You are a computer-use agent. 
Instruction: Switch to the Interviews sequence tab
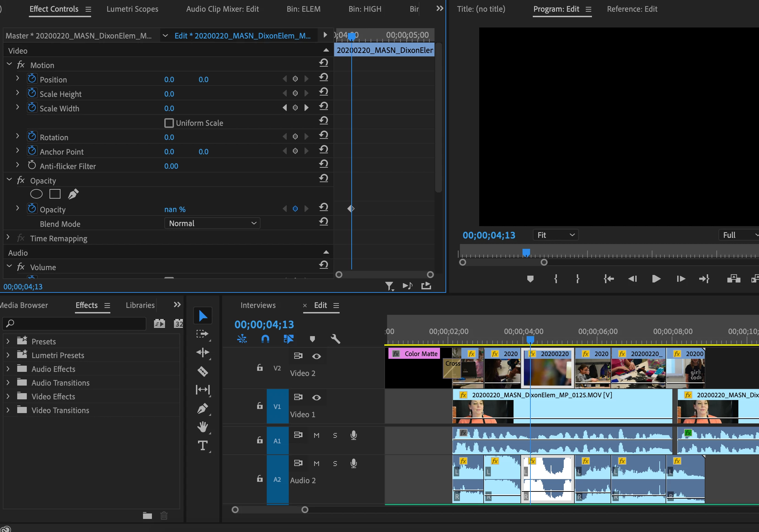(x=258, y=305)
